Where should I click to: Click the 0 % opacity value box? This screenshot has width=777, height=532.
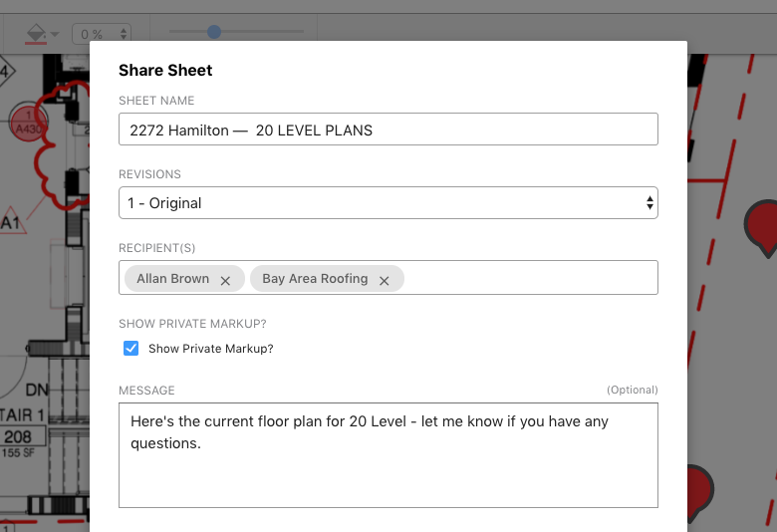pyautogui.click(x=95, y=34)
